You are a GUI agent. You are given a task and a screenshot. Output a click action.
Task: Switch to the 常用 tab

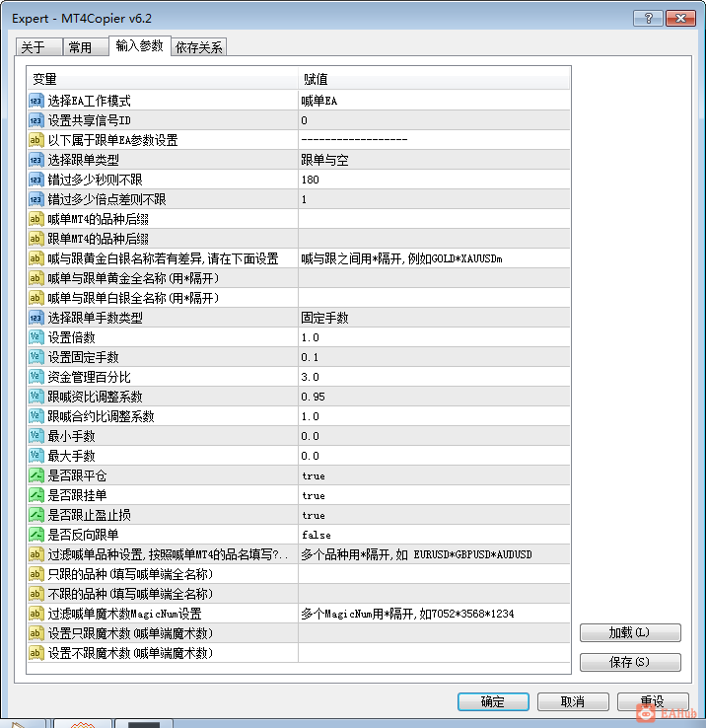86,47
